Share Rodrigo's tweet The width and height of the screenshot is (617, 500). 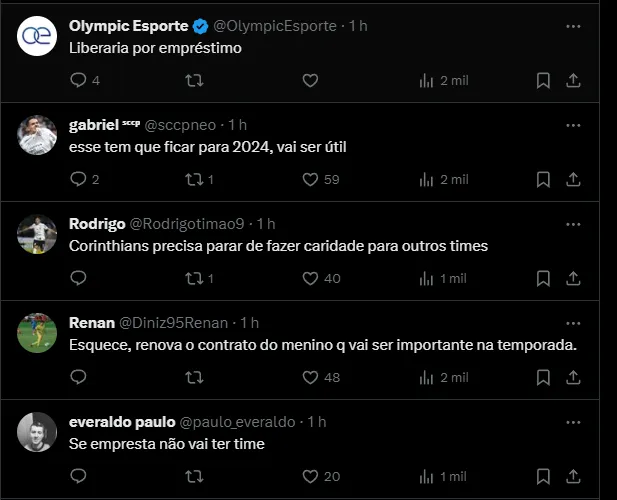(573, 278)
